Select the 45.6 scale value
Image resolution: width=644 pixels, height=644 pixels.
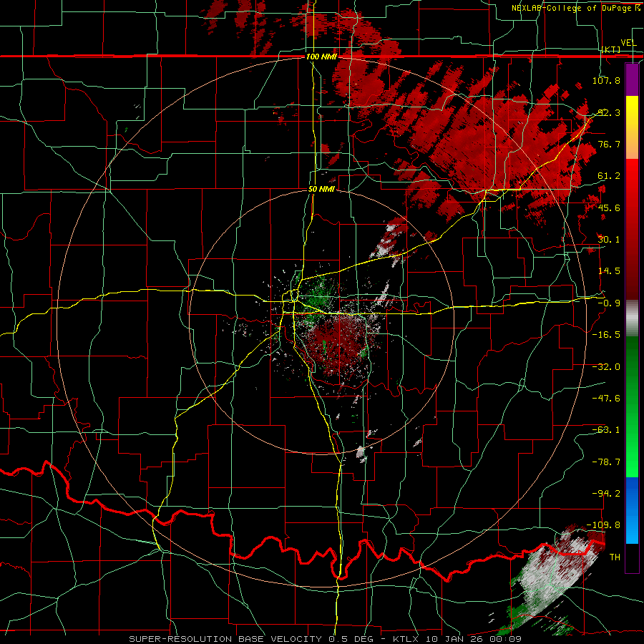point(609,208)
